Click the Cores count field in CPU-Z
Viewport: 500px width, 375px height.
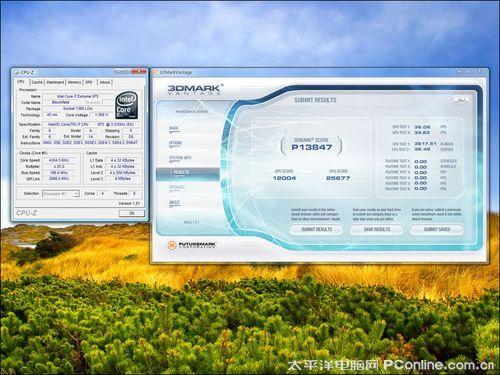coord(103,193)
